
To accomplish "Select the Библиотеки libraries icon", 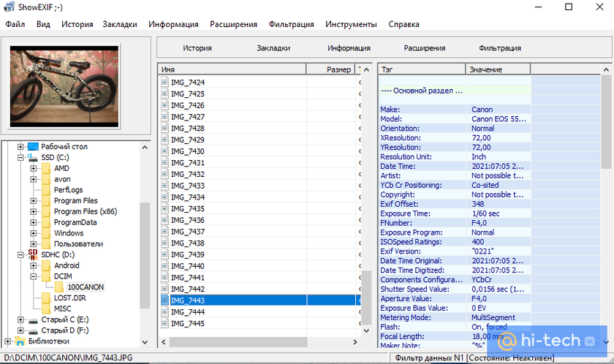I will coord(20,341).
